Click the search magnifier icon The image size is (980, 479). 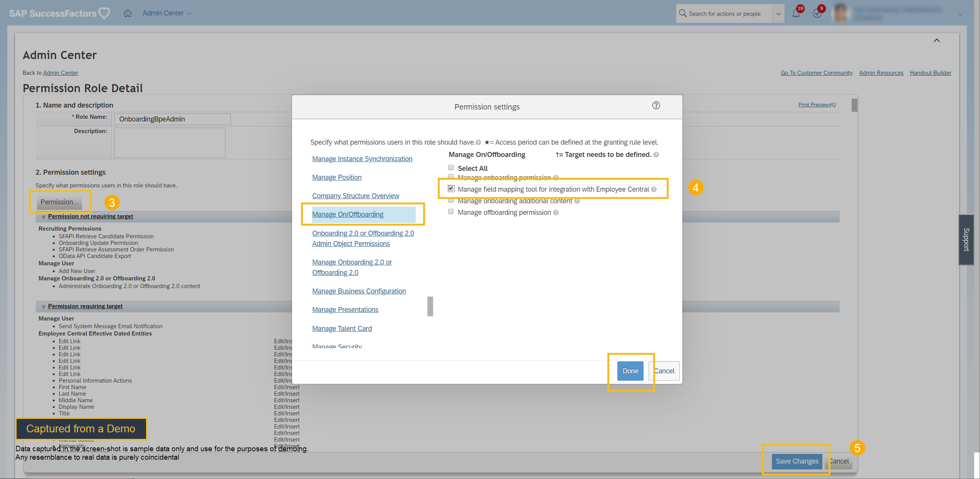pos(682,13)
